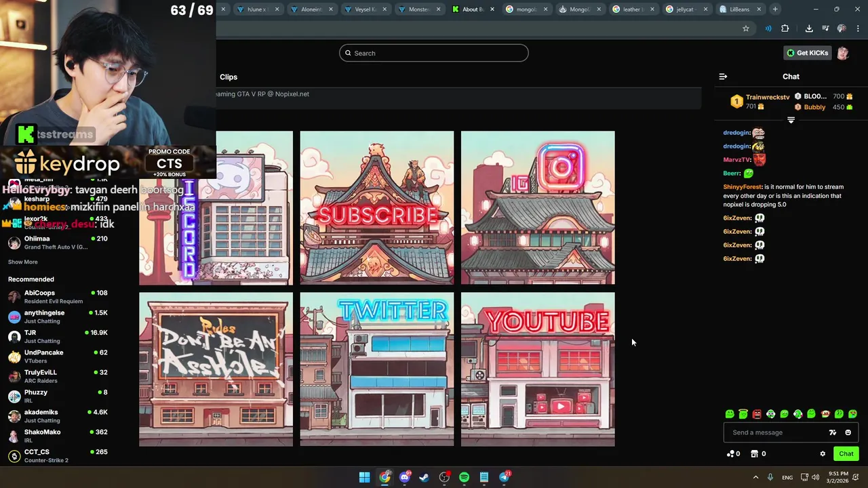
Task: Show hidden system tray icons
Action: point(755,477)
